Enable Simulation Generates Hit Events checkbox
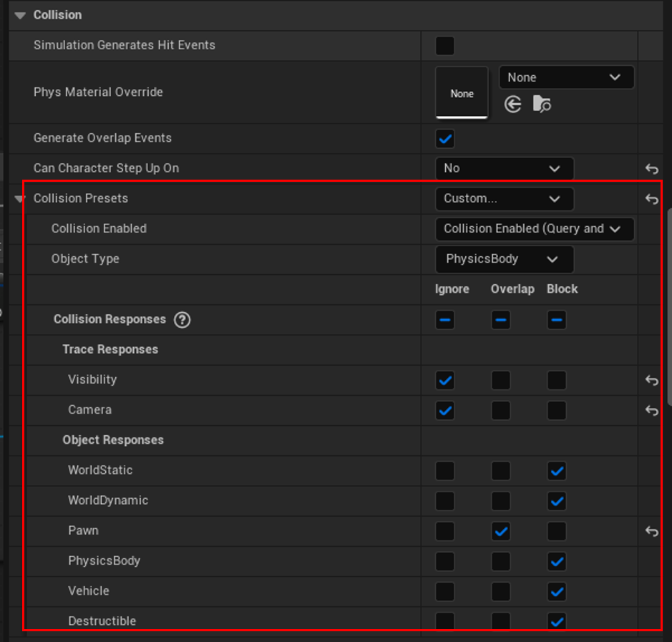The image size is (672, 642). click(x=445, y=46)
